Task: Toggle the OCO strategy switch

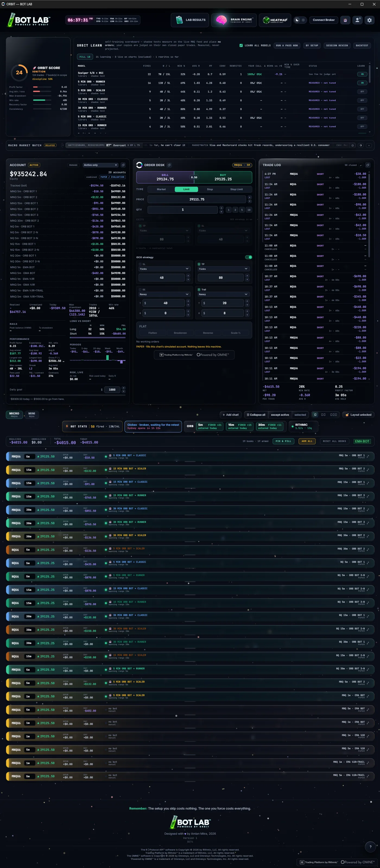Action: tap(249, 257)
